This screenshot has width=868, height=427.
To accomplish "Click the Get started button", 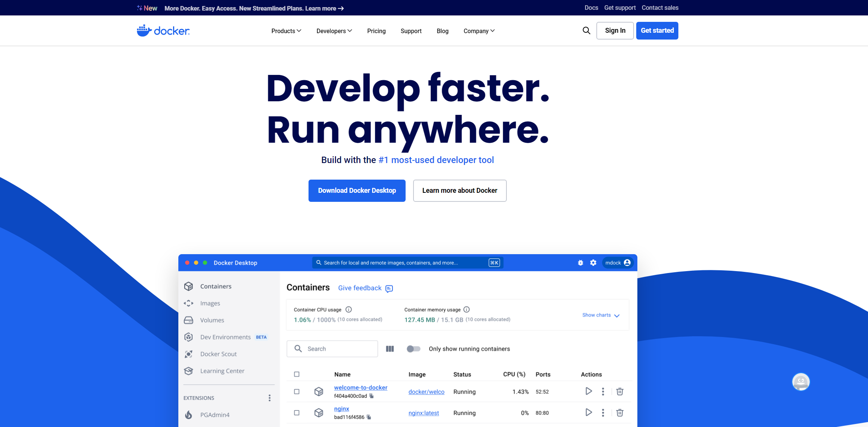I will pyautogui.click(x=657, y=30).
